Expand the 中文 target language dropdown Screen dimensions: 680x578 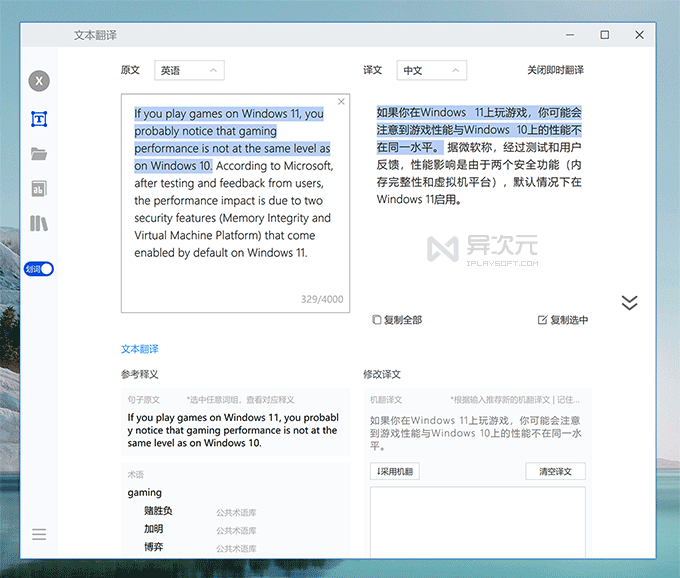[x=432, y=70]
